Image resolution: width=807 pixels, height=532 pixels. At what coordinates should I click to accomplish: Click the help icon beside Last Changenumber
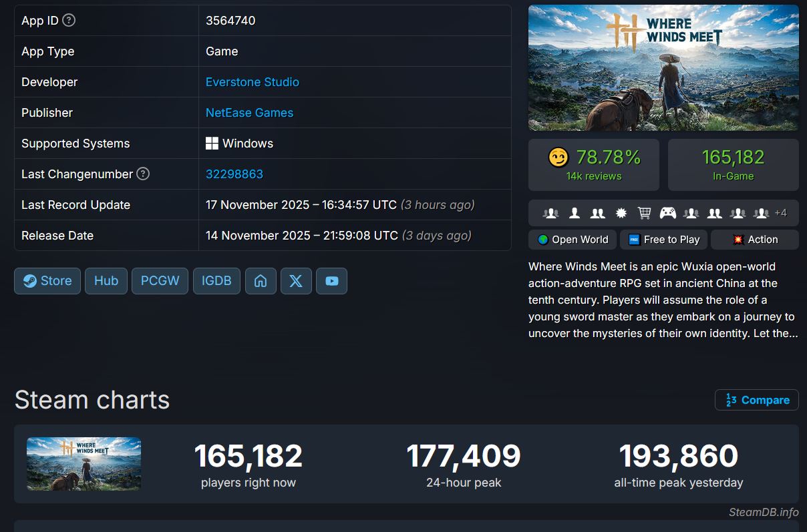[143, 174]
